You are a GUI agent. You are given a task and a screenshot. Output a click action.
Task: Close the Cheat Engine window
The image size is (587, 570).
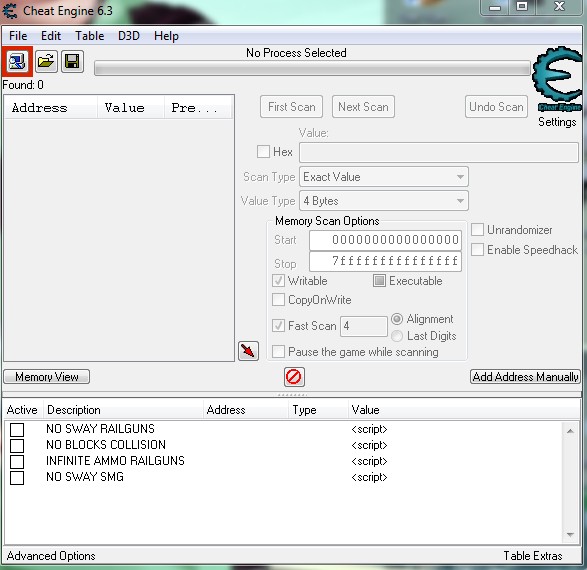pos(559,7)
